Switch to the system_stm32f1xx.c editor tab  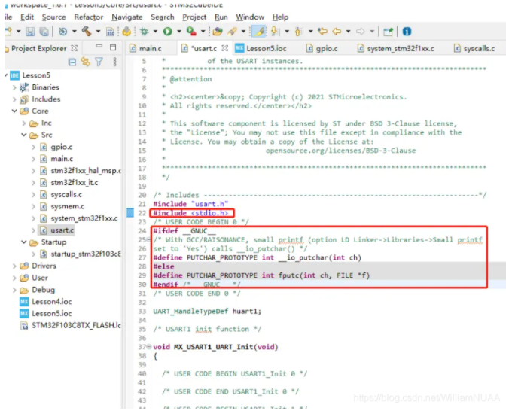click(x=396, y=49)
